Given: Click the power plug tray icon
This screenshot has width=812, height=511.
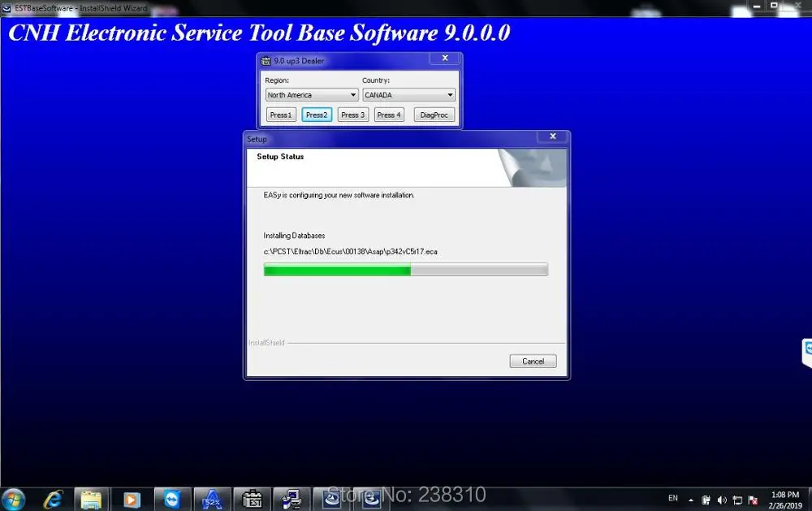Looking at the screenshot, I should (x=706, y=500).
